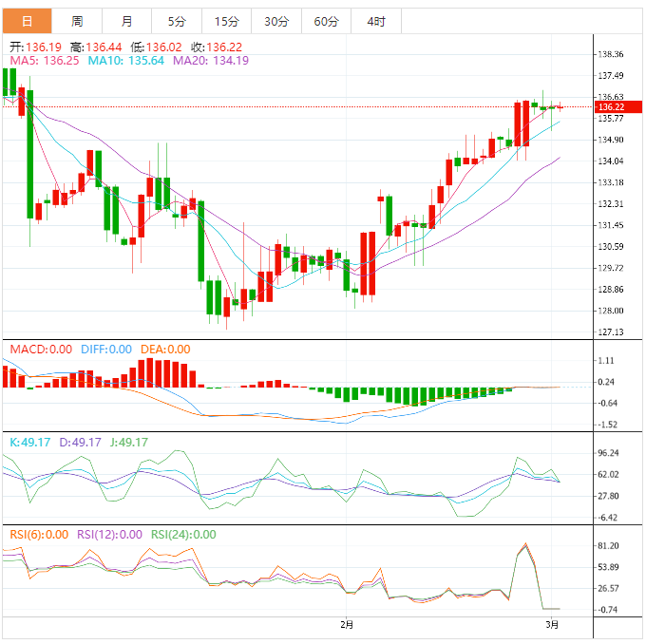Screen dimensions: 646x644
Task: Select the 周 (weekly) timeframe tab
Action: pos(77,21)
